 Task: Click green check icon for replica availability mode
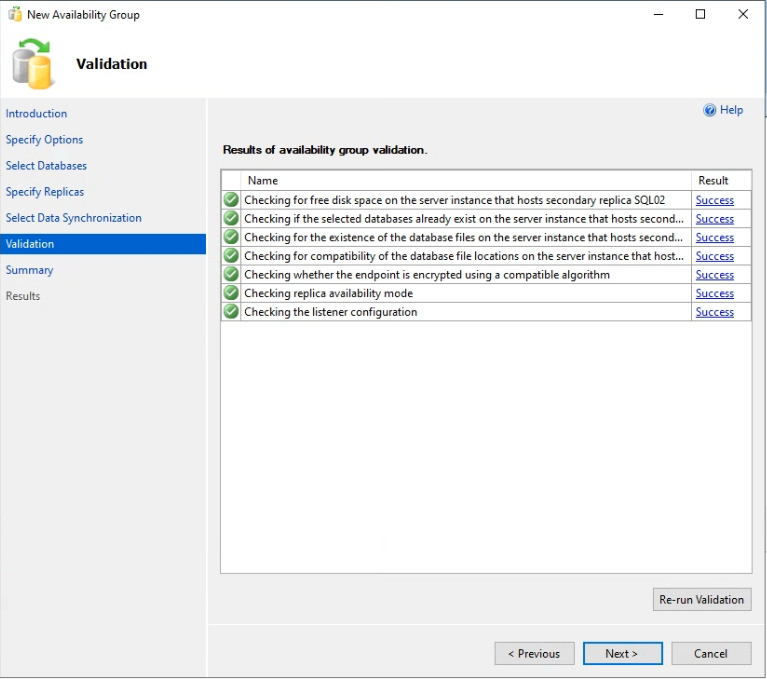[x=231, y=293]
